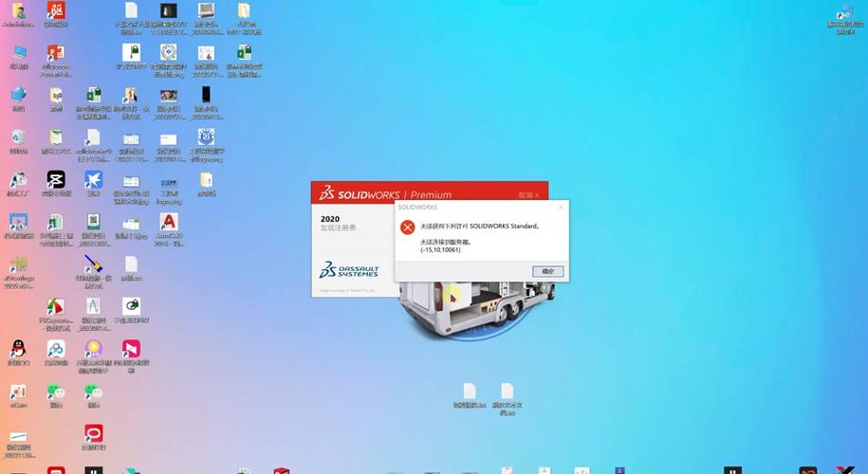
Task: Open the Administrator user folder icon
Action: coord(18,14)
